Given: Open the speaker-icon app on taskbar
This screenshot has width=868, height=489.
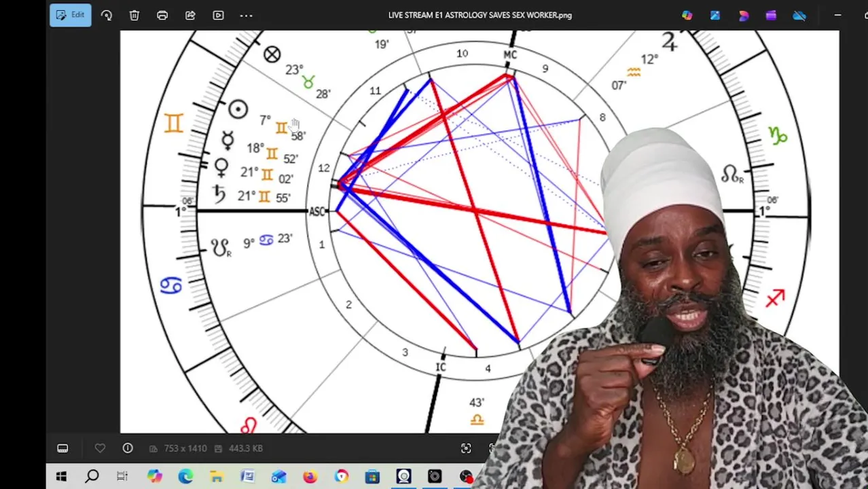Looking at the screenshot, I should tap(435, 477).
